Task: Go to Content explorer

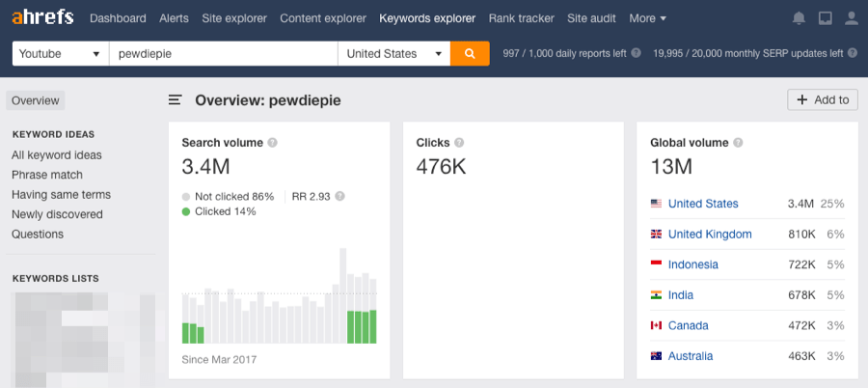Action: coord(323,18)
